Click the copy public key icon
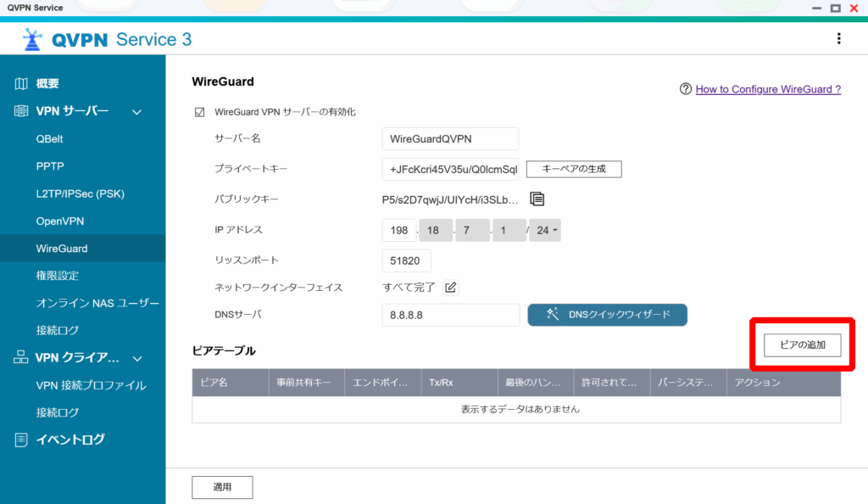868x504 pixels. (x=537, y=199)
